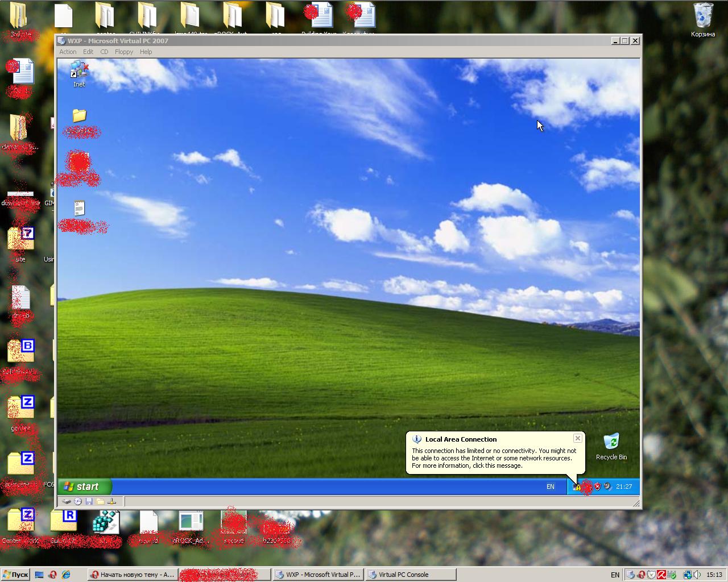Launch Internet Explorer from the quick launch bar
The height and width of the screenshot is (582, 728).
pos(66,575)
